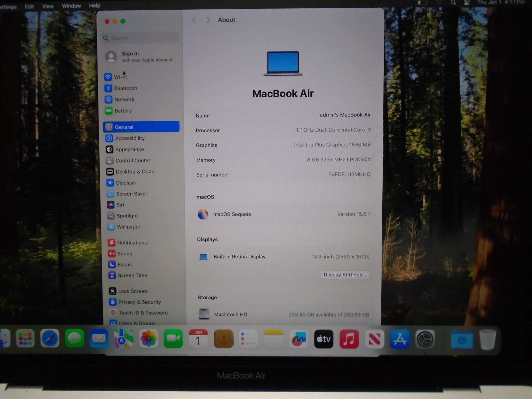Open the Edit menu

29,6
